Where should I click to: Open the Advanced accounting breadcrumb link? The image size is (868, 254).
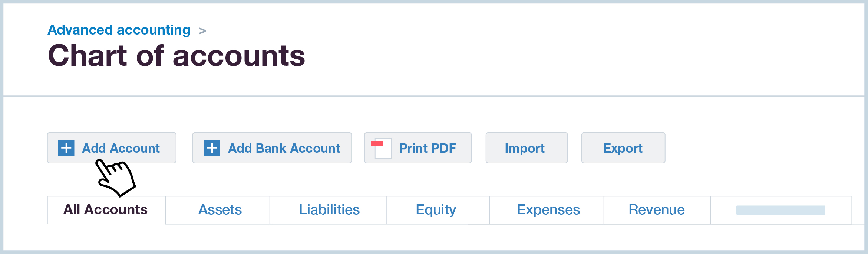tap(119, 30)
